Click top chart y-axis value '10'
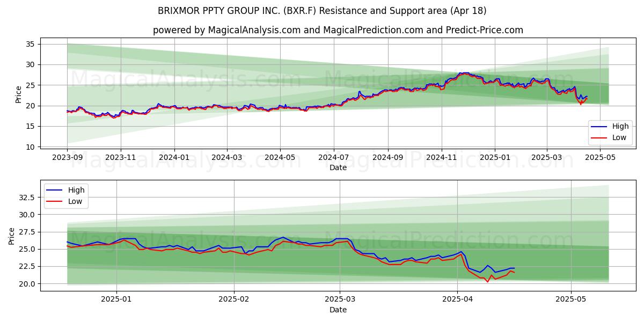644x322 pixels. click(31, 147)
